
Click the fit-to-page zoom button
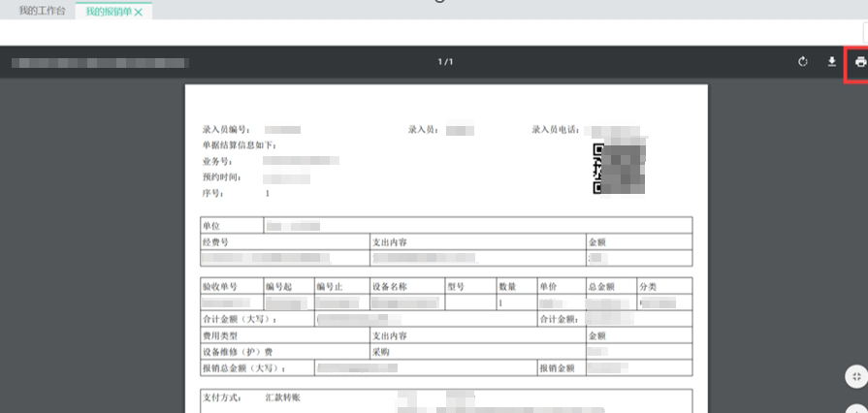(x=855, y=376)
